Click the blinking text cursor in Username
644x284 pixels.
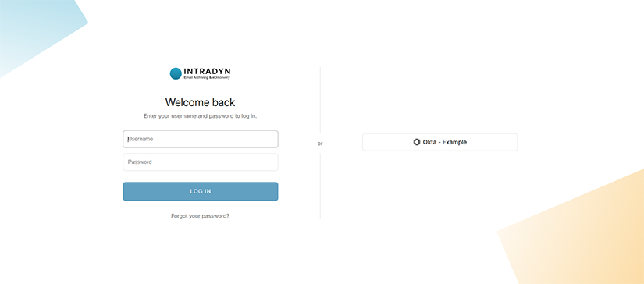tap(128, 139)
